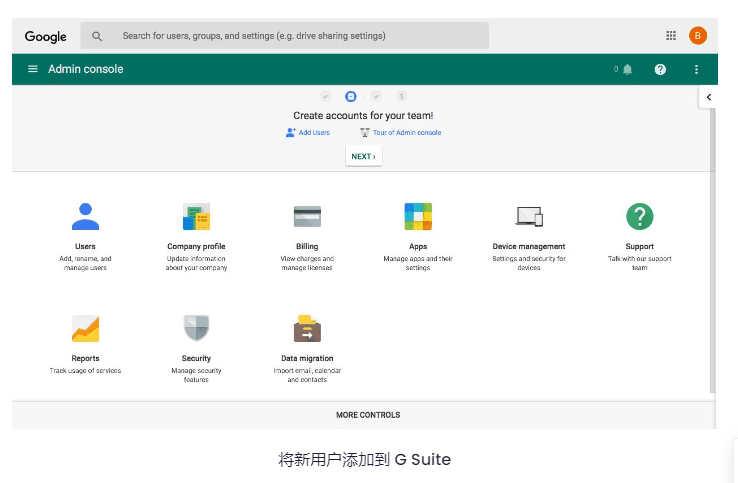This screenshot has height=483, width=738.
Task: Open the Device management icon
Action: click(x=529, y=217)
